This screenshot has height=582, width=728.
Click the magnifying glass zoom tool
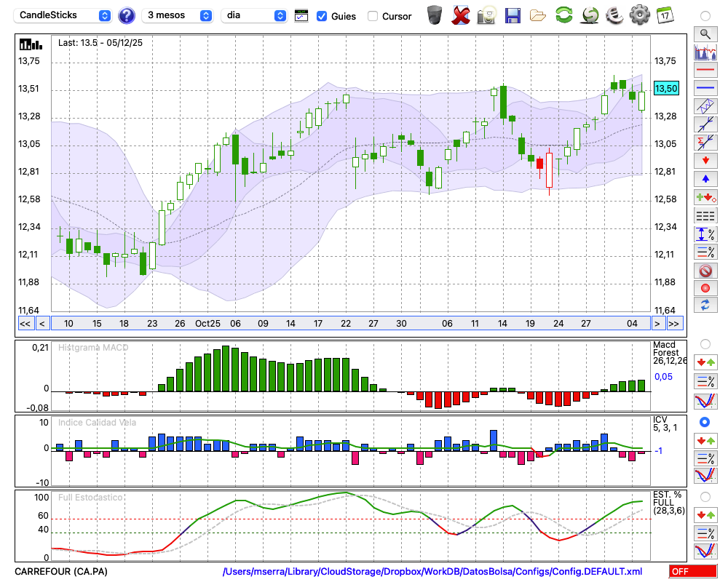tap(705, 33)
